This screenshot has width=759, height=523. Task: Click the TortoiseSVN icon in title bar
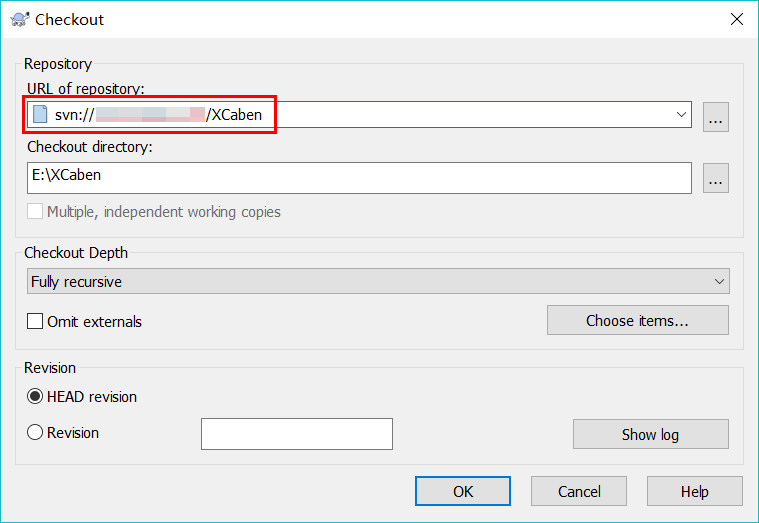19,19
